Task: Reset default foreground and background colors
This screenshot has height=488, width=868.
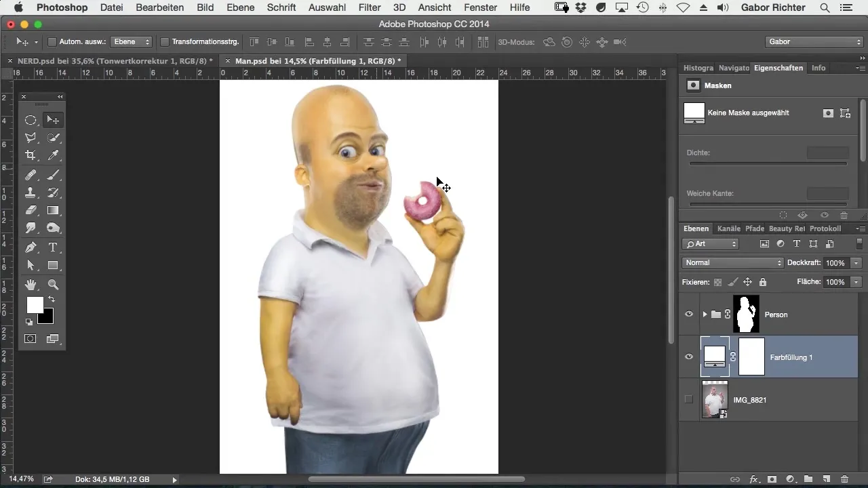Action: [29, 322]
